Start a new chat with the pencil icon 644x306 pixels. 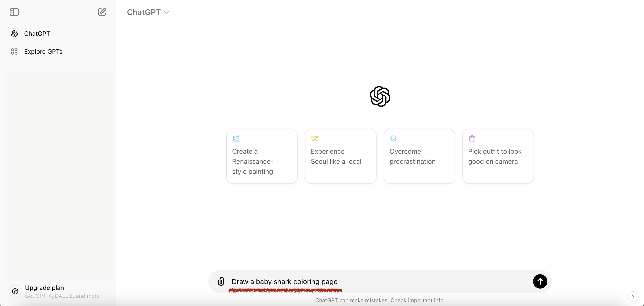tap(102, 12)
